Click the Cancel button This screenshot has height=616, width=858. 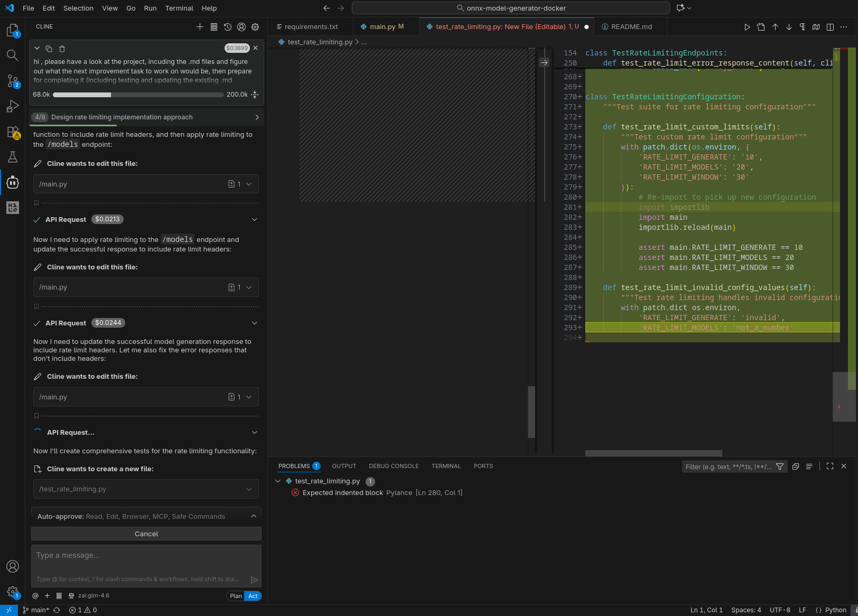click(146, 534)
